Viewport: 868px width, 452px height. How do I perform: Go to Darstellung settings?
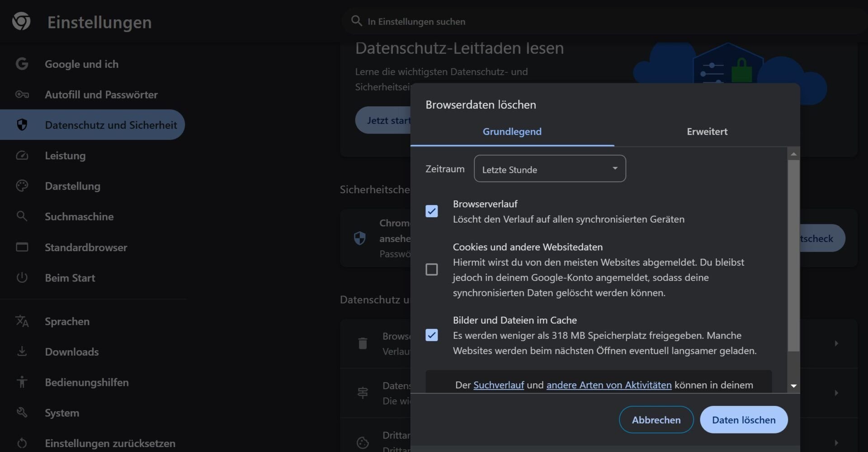tap(72, 186)
